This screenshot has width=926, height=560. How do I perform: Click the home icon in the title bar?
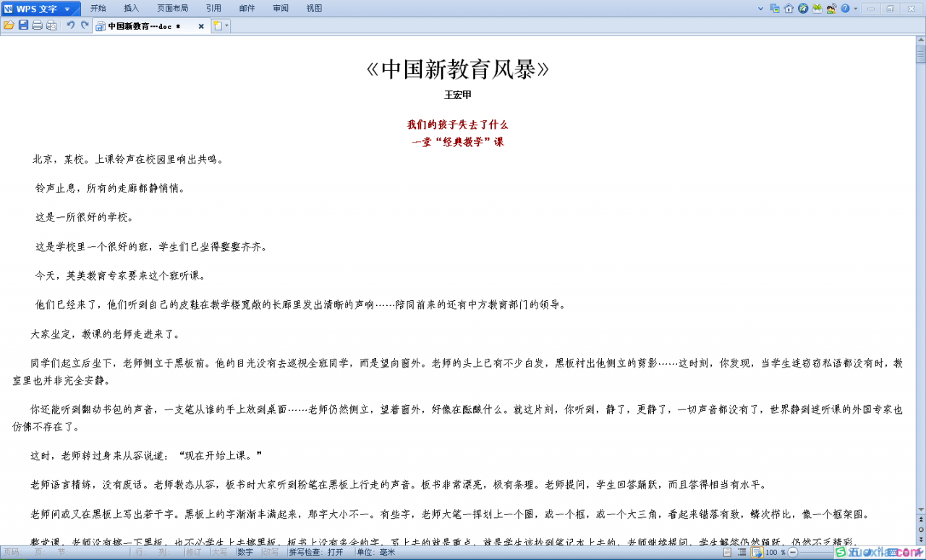(789, 8)
